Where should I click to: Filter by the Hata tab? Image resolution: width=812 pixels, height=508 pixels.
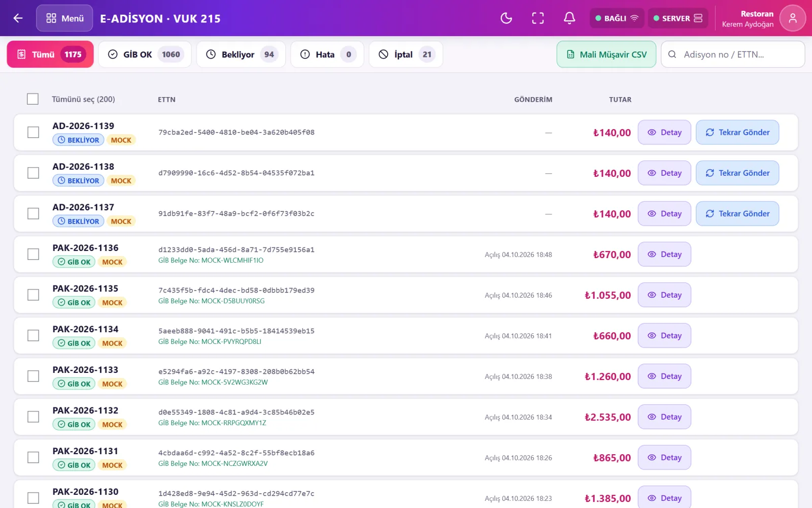pyautogui.click(x=327, y=54)
